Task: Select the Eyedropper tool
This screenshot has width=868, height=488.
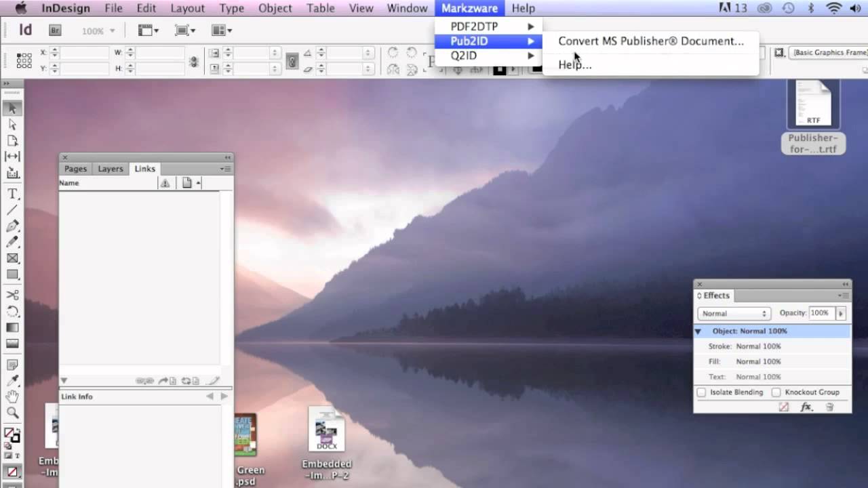Action: [12, 381]
